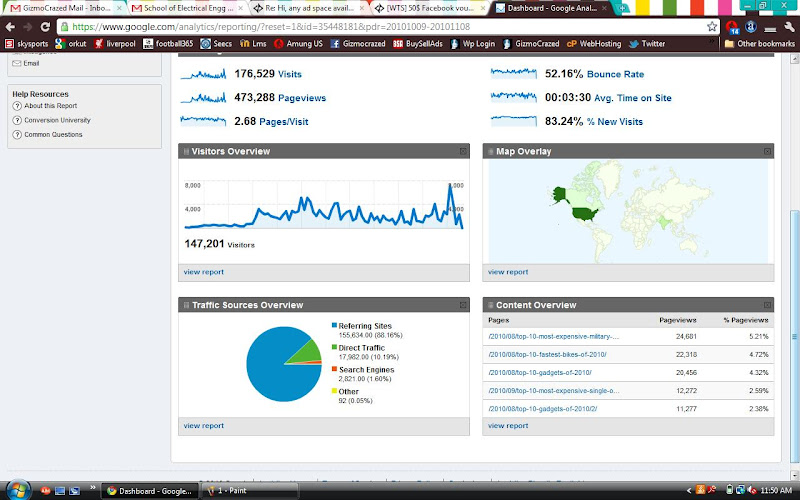The image size is (800, 500).
Task: Open the BuySellAds bookmark
Action: pos(417,44)
